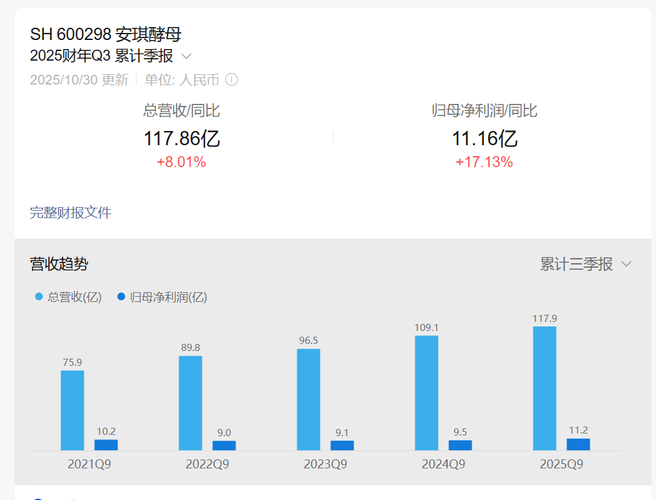
Task: Click the 2024Q9 axis label
Action: (x=443, y=464)
